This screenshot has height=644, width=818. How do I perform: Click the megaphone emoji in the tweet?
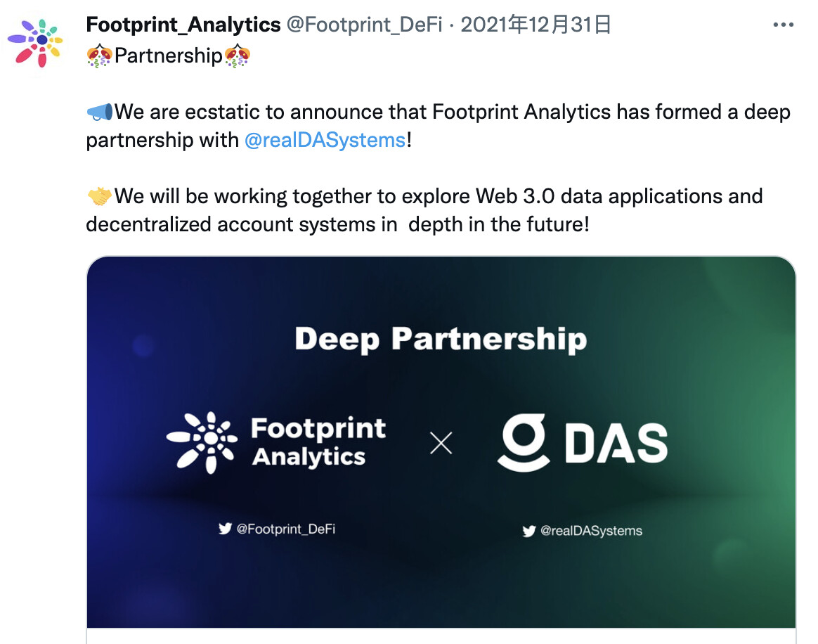(x=100, y=112)
